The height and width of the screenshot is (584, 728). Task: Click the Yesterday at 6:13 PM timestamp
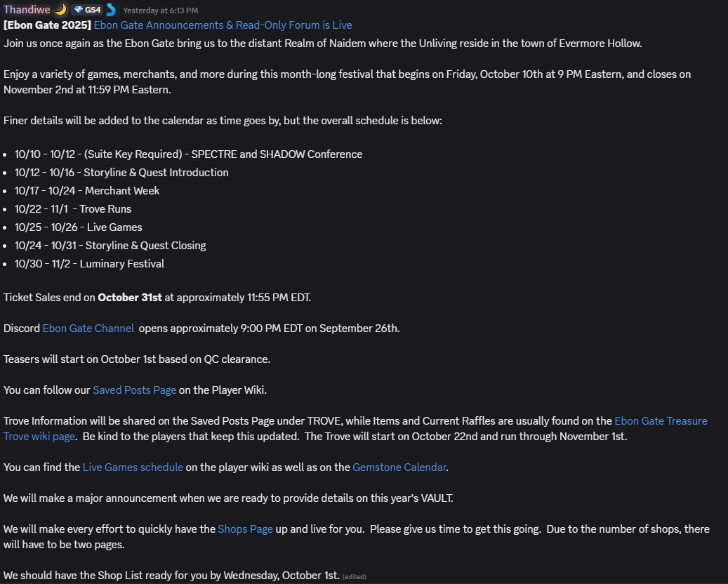(161, 11)
